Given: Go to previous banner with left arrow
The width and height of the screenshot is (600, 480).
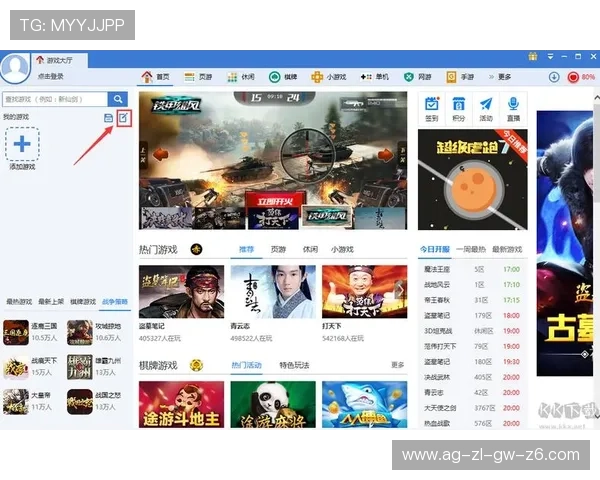Looking at the screenshot, I should coord(160,155).
